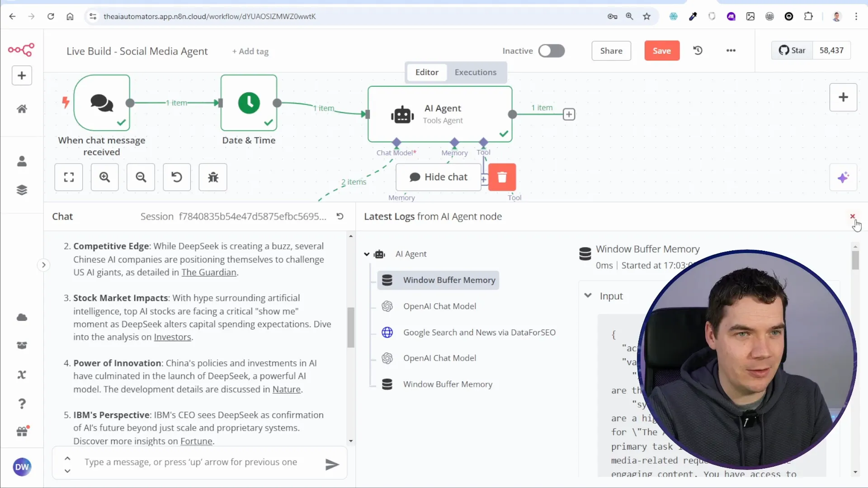Send the chat message
The width and height of the screenshot is (868, 488).
click(332, 464)
